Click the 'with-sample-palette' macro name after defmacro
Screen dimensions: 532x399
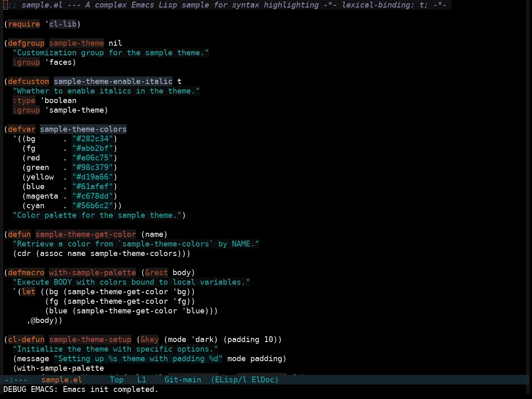pos(93,273)
